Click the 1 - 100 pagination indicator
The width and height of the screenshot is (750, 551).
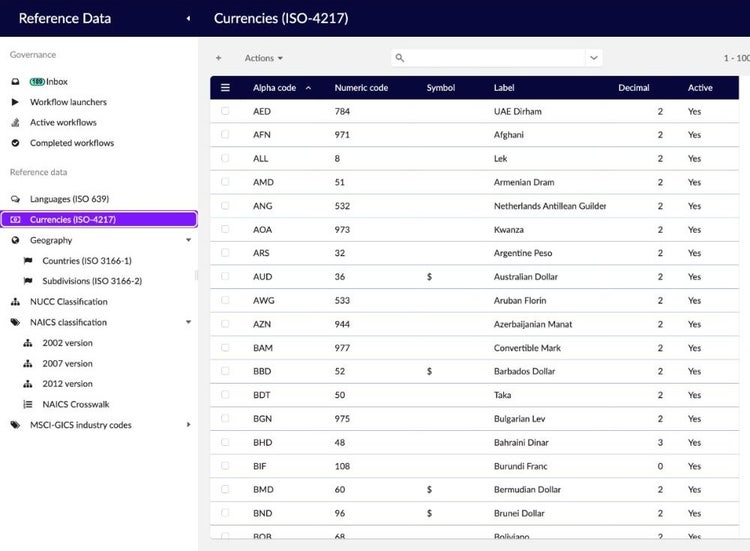tap(736, 58)
